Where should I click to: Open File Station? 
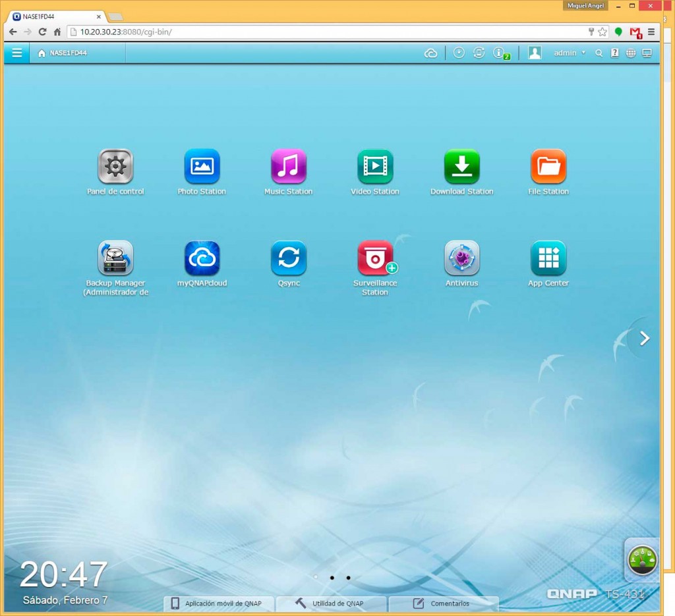[548, 167]
